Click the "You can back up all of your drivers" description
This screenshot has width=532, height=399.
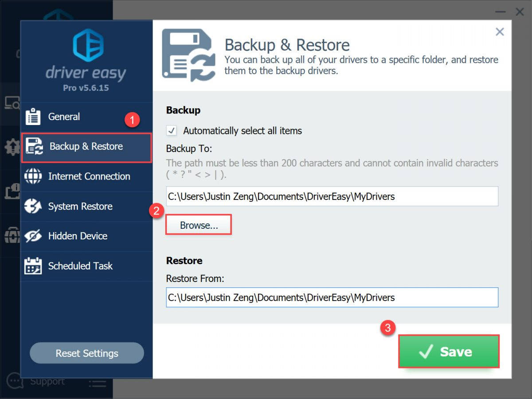[361, 65]
